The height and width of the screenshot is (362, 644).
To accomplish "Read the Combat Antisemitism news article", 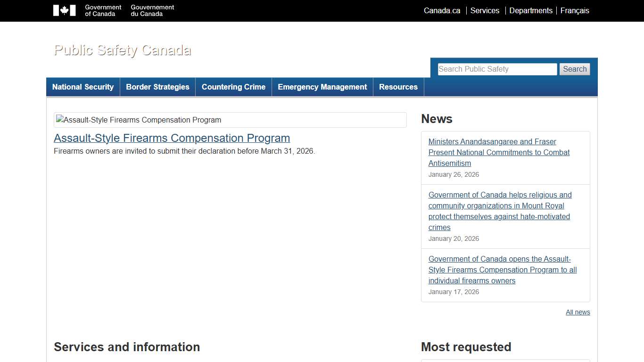I will [x=499, y=152].
